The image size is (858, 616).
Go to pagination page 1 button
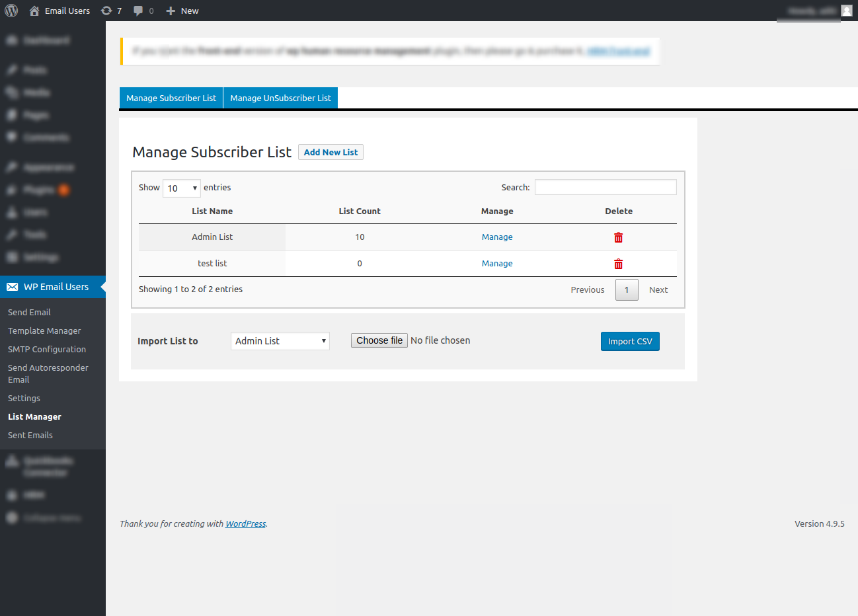[x=627, y=289]
